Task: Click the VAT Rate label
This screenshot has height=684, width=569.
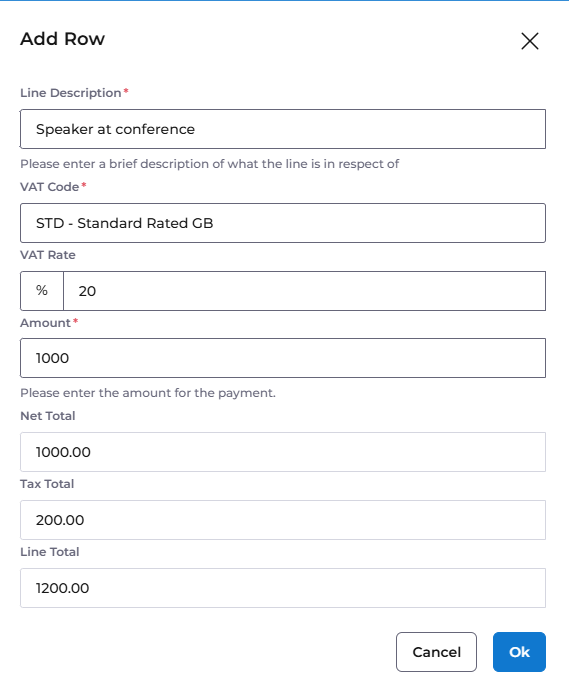Action: coord(48,255)
